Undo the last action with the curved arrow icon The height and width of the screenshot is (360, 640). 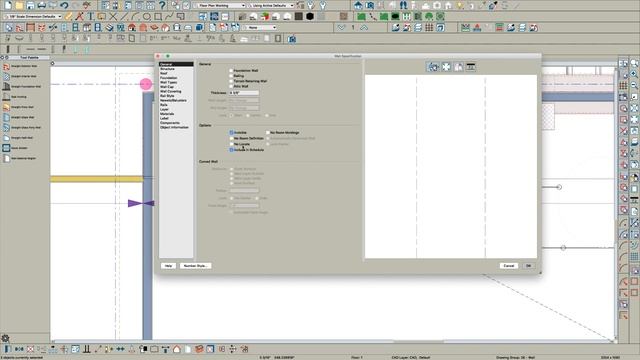point(64,5)
